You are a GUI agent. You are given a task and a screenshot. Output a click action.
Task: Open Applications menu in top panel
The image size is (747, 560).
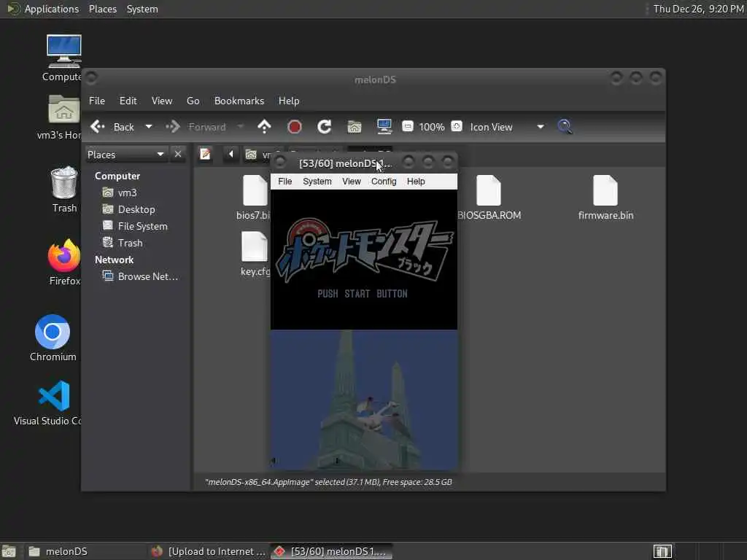(x=43, y=9)
